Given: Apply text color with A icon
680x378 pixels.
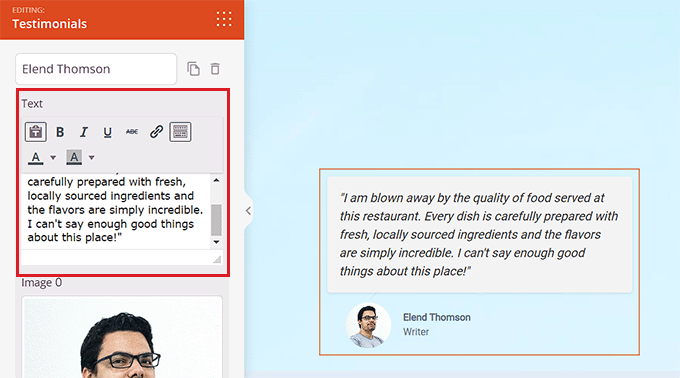Looking at the screenshot, I should coord(36,157).
